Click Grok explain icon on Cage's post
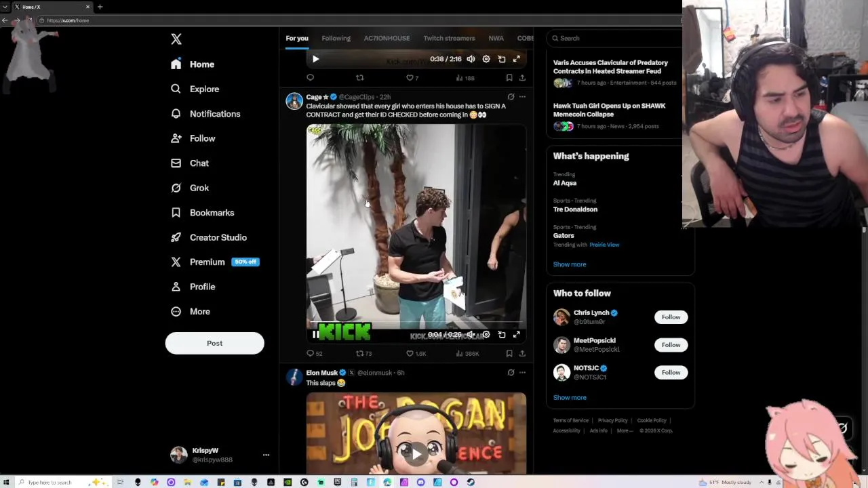The width and height of the screenshot is (868, 488). click(x=511, y=97)
